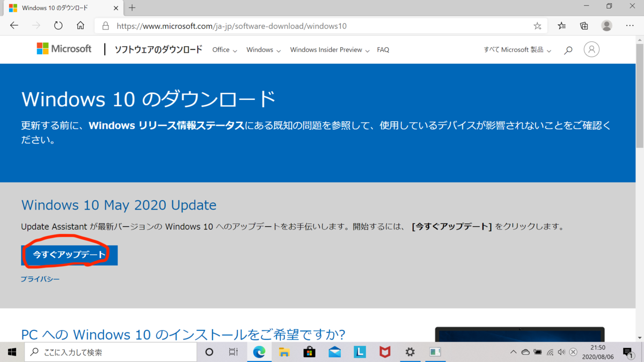Open the teal window app on taskbar
The image size is (644, 362).
(x=435, y=352)
